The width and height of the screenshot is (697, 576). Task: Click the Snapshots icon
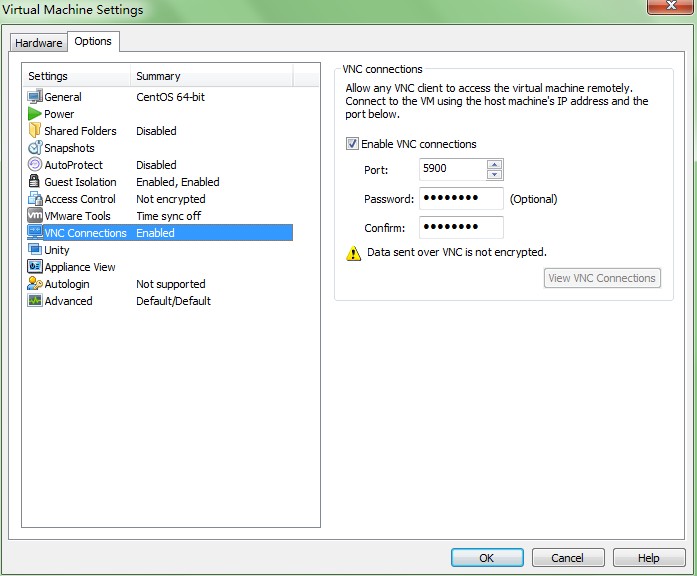point(35,148)
